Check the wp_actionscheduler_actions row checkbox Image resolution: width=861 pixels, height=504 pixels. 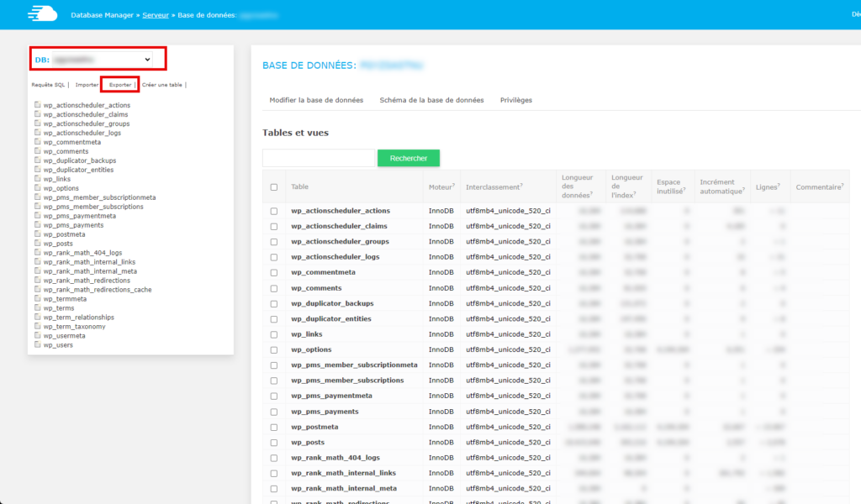274,211
